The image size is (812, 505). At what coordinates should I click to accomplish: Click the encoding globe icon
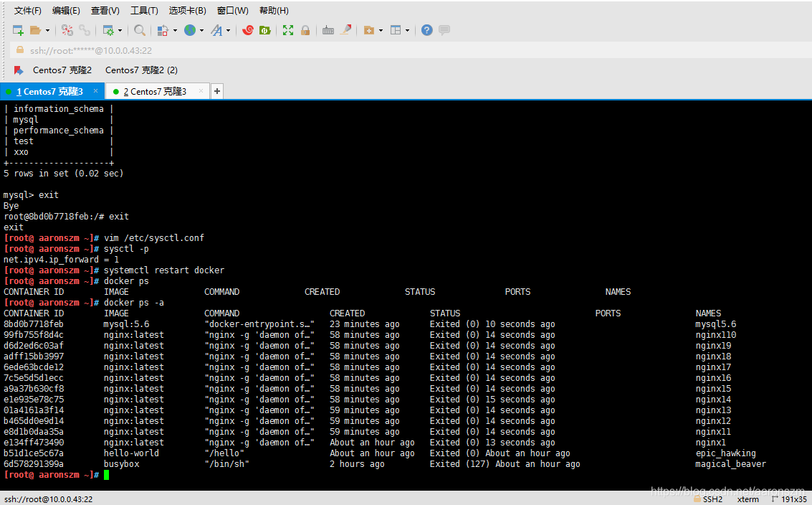click(190, 31)
